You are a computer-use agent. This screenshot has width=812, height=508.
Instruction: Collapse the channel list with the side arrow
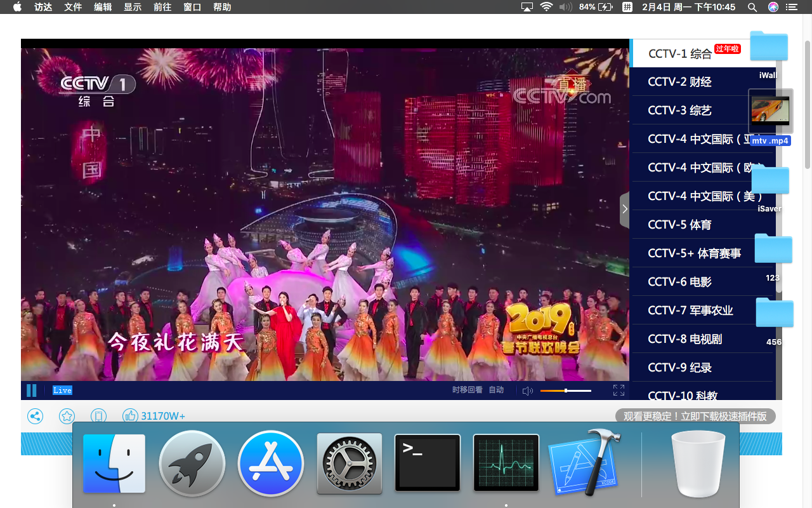[x=624, y=209]
